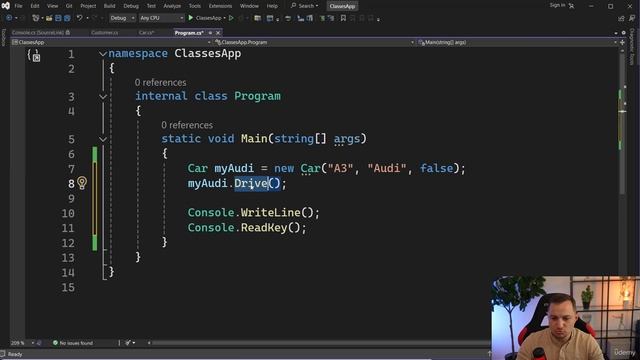Click '0 references' above class Program

(160, 82)
